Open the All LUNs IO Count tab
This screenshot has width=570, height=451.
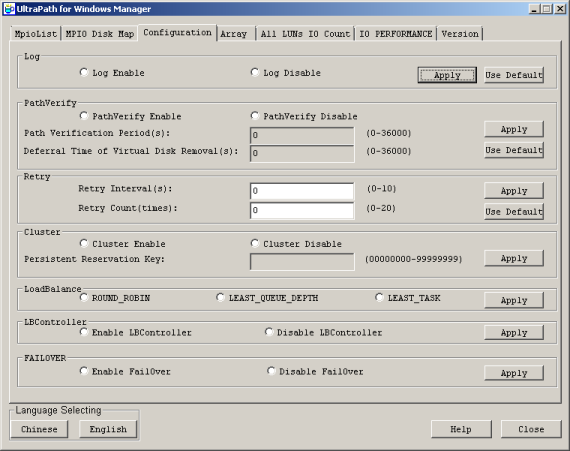(x=305, y=34)
